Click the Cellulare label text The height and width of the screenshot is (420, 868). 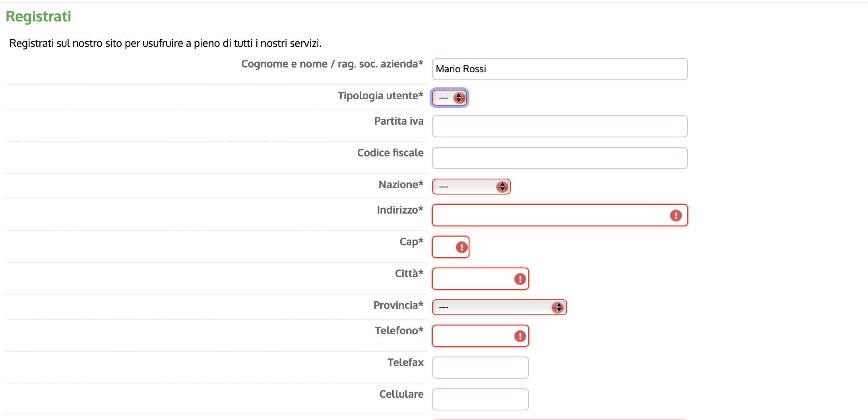401,394
